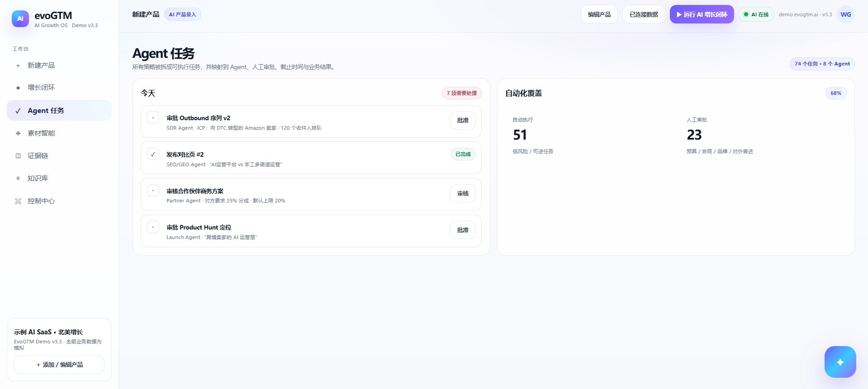The image size is (868, 389).
Task: Click 批准 for the Outbound 序列 v2 task
Action: pos(463,121)
